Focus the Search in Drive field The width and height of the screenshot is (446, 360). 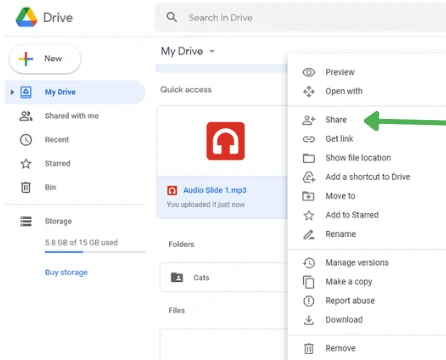pyautogui.click(x=300, y=17)
